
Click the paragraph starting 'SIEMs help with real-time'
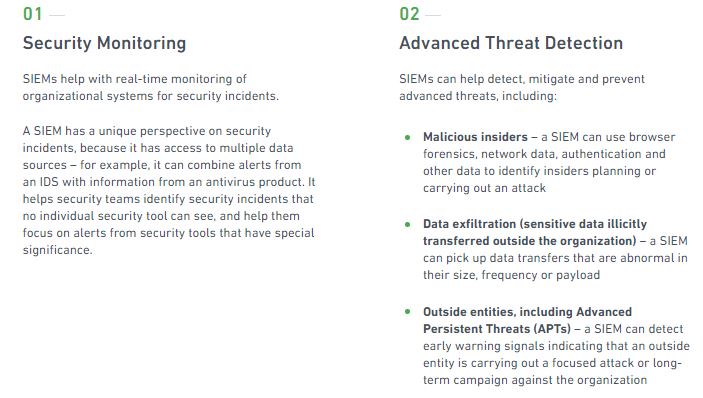pos(151,87)
